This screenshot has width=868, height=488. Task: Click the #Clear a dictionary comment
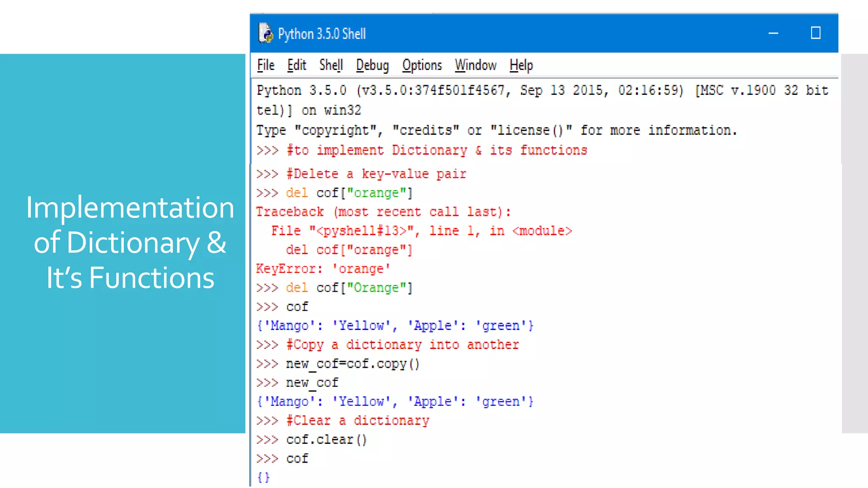coord(357,421)
